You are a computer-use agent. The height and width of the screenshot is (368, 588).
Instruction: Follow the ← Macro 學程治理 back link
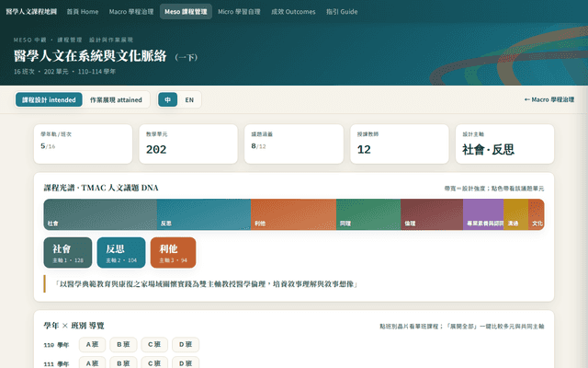click(549, 99)
